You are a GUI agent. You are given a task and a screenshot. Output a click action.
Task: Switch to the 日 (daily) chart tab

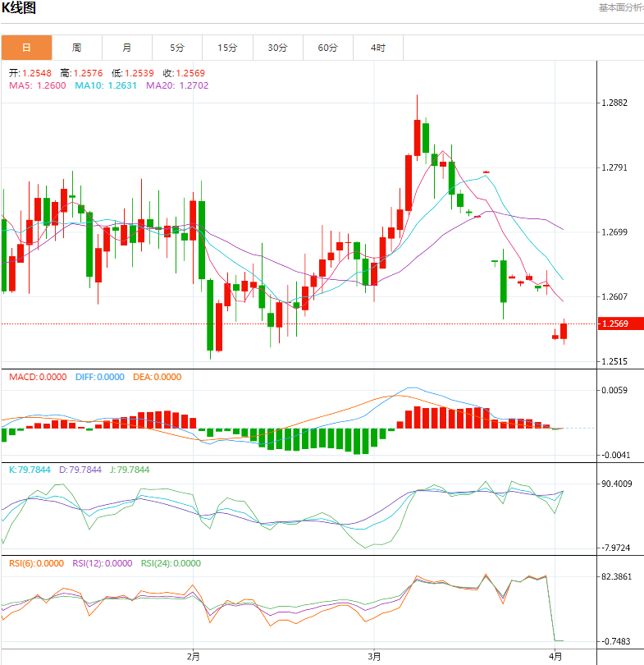pyautogui.click(x=26, y=48)
